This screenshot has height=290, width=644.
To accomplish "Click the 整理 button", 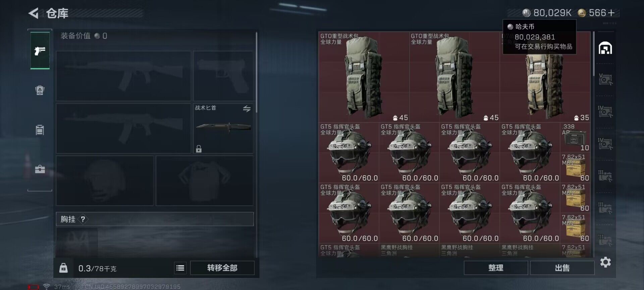I will (x=496, y=268).
